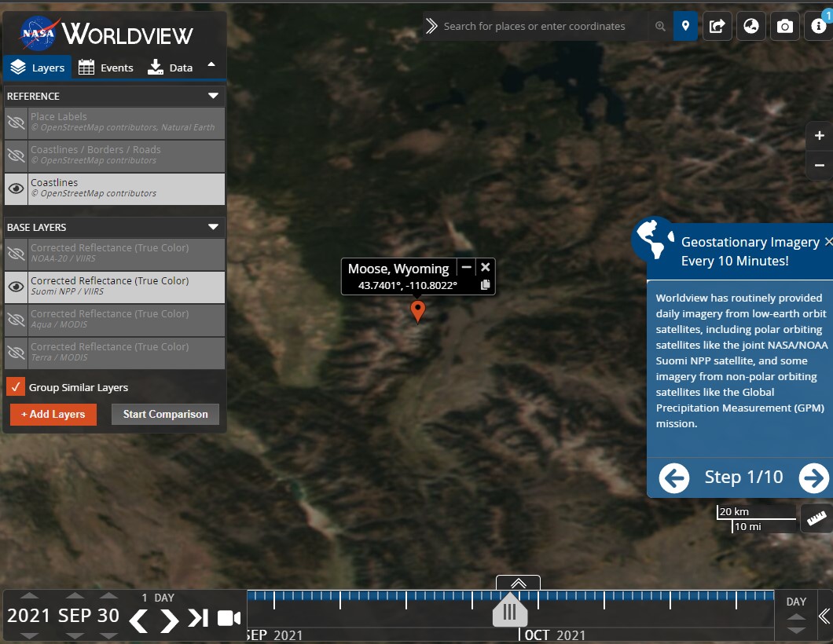
Task: Click the day 30 field
Action: pos(108,616)
